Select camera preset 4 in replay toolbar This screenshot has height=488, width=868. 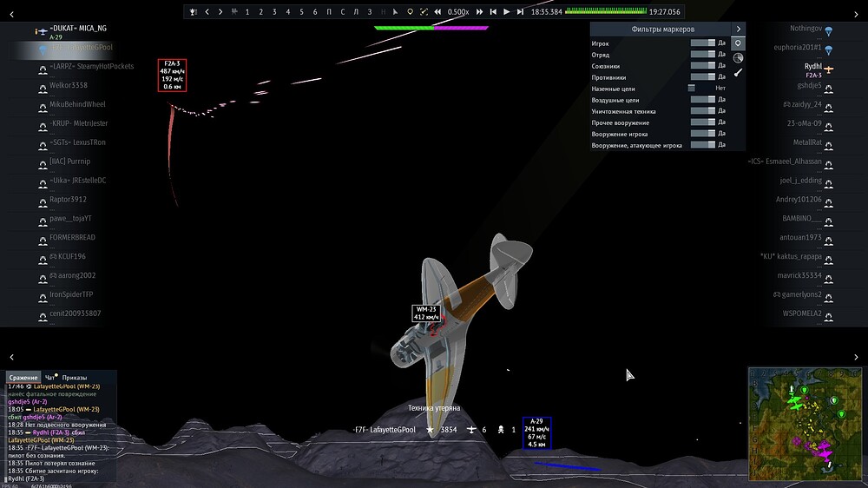click(288, 11)
